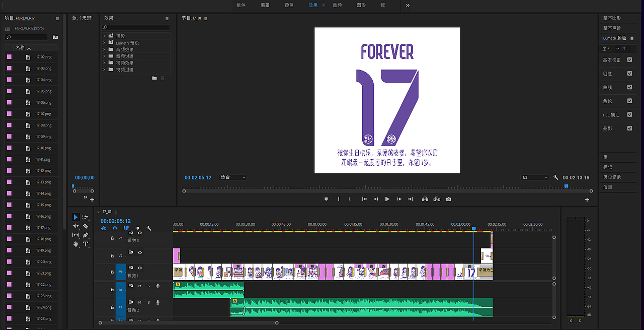644x330 pixels.
Task: Enable voice-over record on A1
Action: click(x=158, y=286)
